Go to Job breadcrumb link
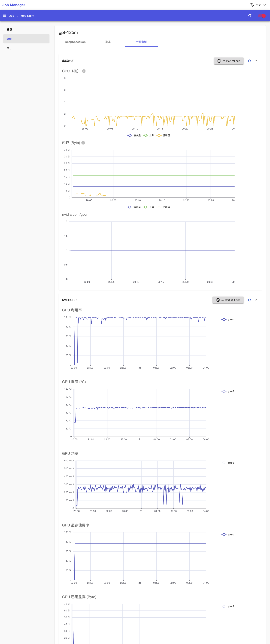Viewport: 270px width, 644px height. [12, 16]
